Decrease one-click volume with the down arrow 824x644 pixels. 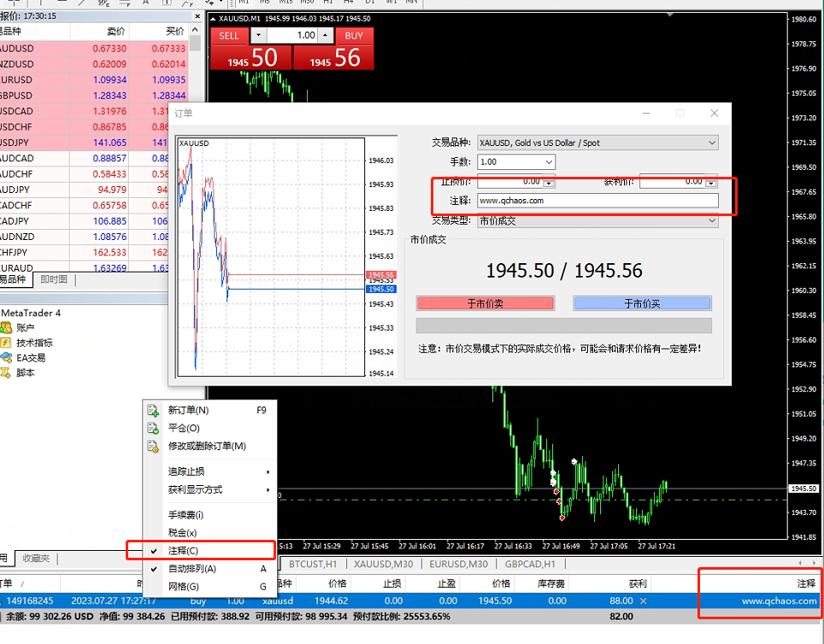tap(258, 36)
